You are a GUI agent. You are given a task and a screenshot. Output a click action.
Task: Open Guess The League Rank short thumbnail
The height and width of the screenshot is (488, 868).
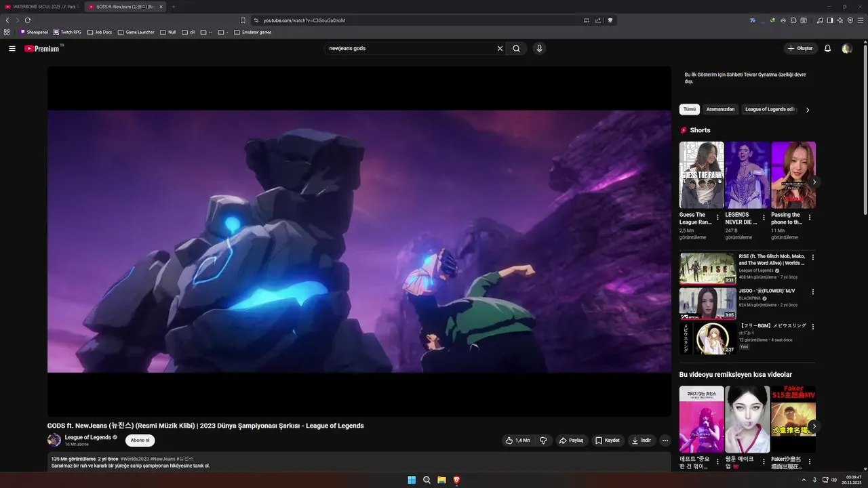tap(701, 175)
